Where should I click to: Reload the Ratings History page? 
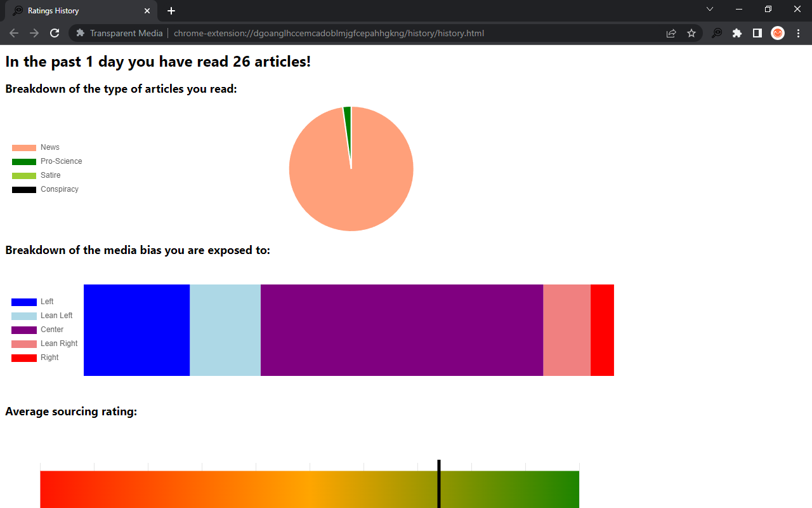pyautogui.click(x=55, y=33)
